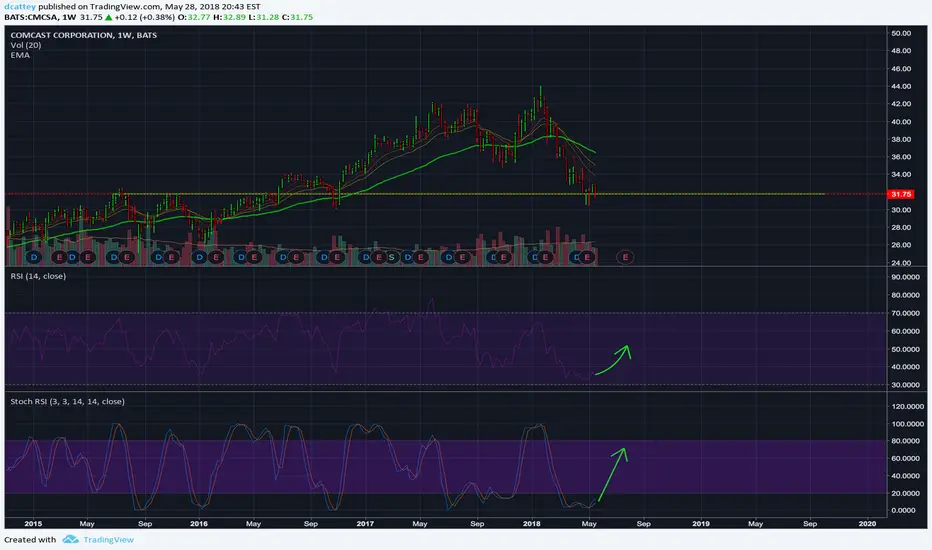Click the 2017 label on the time axis
932x550 pixels.
[x=365, y=524]
